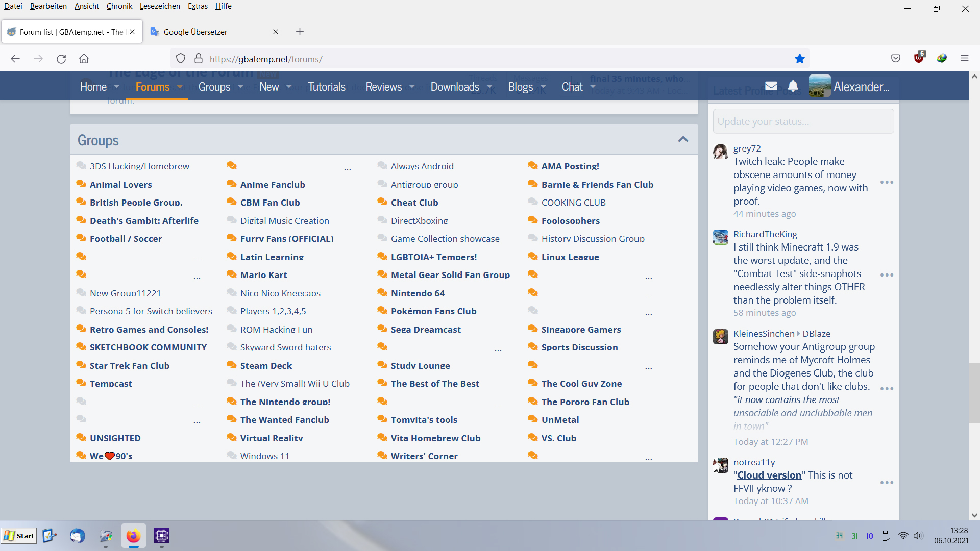Open the Tutorials navigation item
The width and height of the screenshot is (980, 551).
pyautogui.click(x=327, y=87)
